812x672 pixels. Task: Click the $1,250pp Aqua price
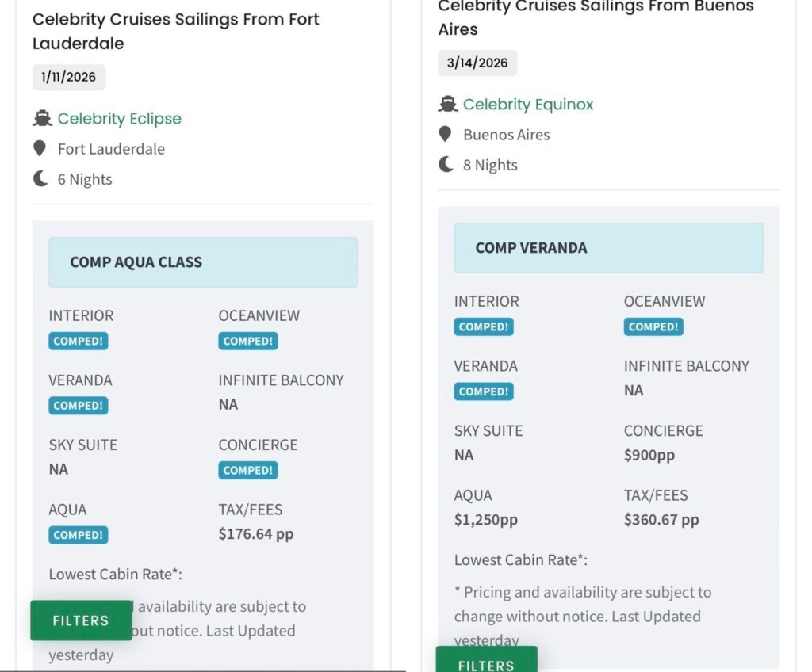coord(486,520)
